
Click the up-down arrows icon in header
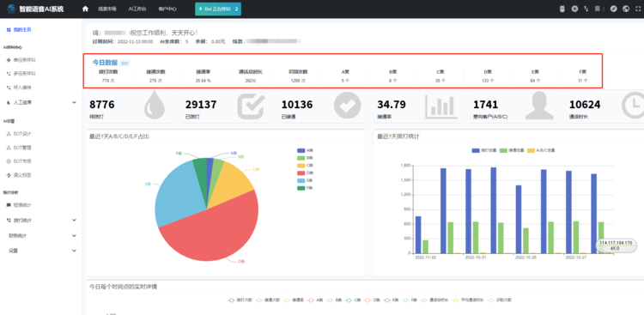586,9
